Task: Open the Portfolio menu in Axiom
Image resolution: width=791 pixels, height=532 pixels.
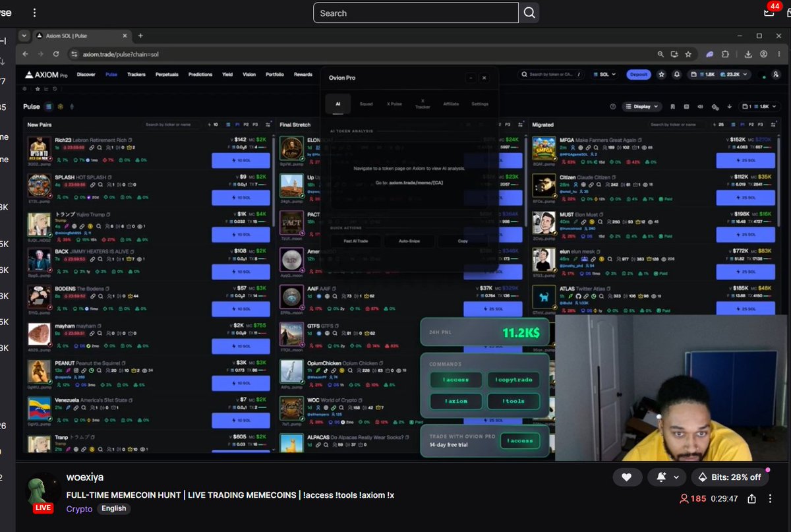Action: point(275,74)
